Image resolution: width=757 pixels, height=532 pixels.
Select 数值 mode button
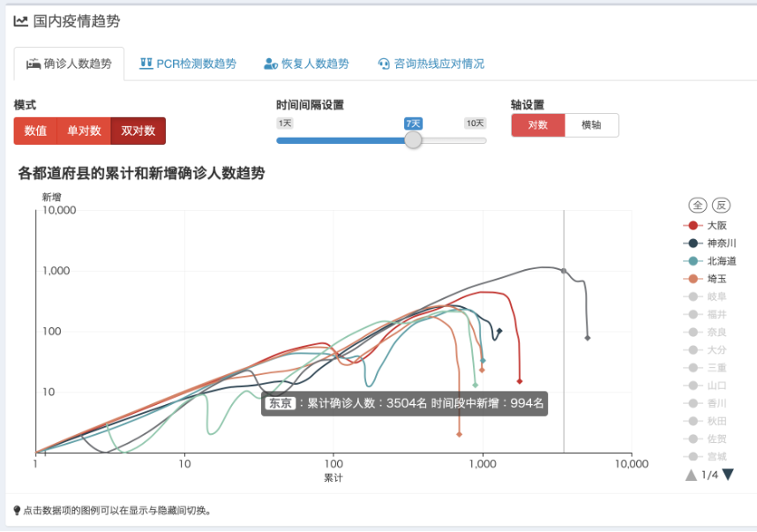[x=35, y=131]
